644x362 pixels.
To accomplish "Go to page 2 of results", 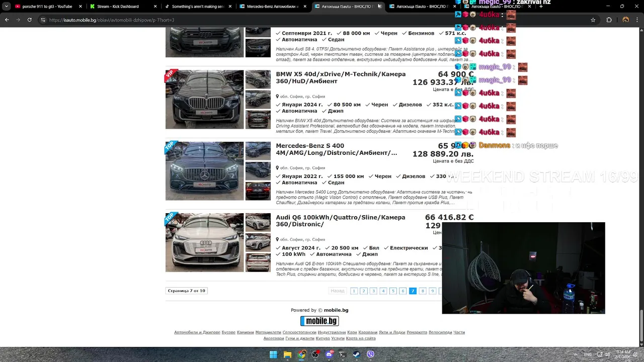I will tap(363, 291).
